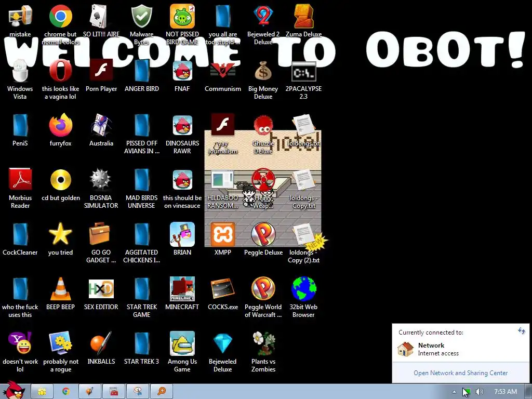Viewport: 532px width, 399px height.
Task: Open the Communism desktop icon
Action: click(x=222, y=71)
